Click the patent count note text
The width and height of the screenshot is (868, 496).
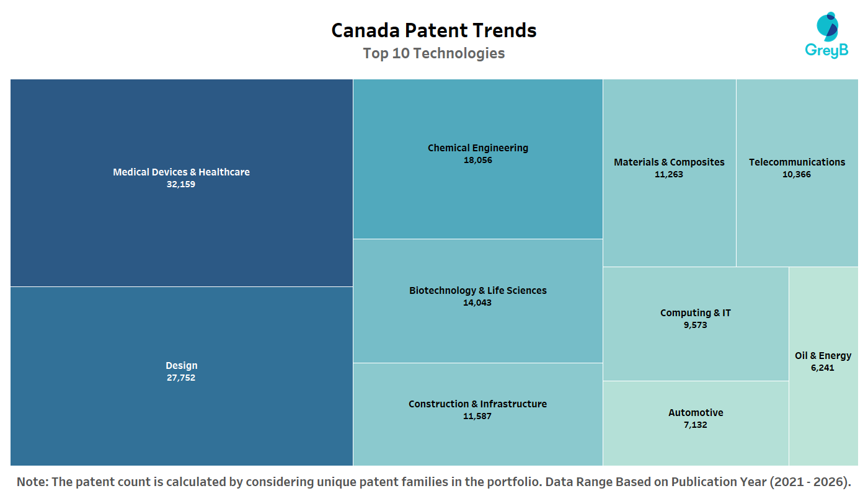coord(434,482)
